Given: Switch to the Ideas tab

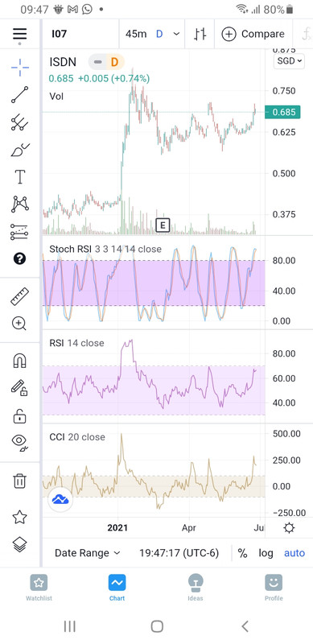Looking at the screenshot, I should pos(195,588).
